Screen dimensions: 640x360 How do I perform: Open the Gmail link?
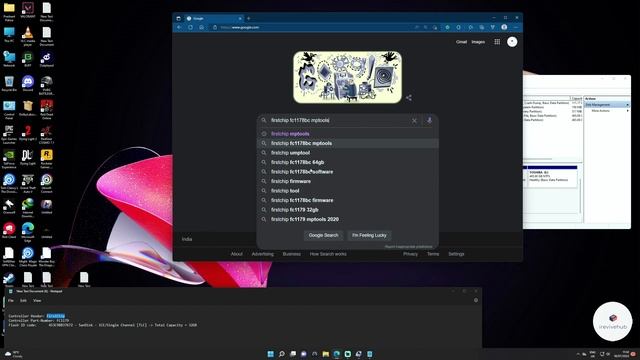pyautogui.click(x=461, y=42)
